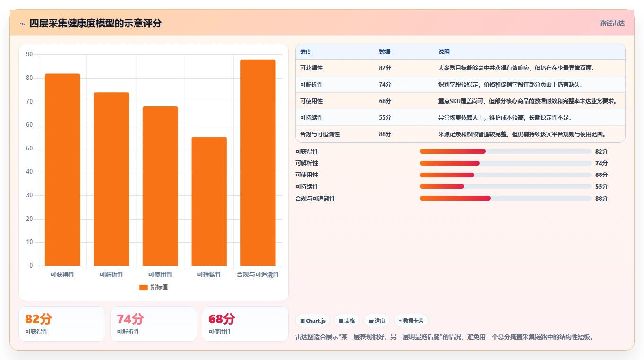Select the 可持续性 bar in the chart
Viewport: 644px width, 360px height.
point(209,202)
